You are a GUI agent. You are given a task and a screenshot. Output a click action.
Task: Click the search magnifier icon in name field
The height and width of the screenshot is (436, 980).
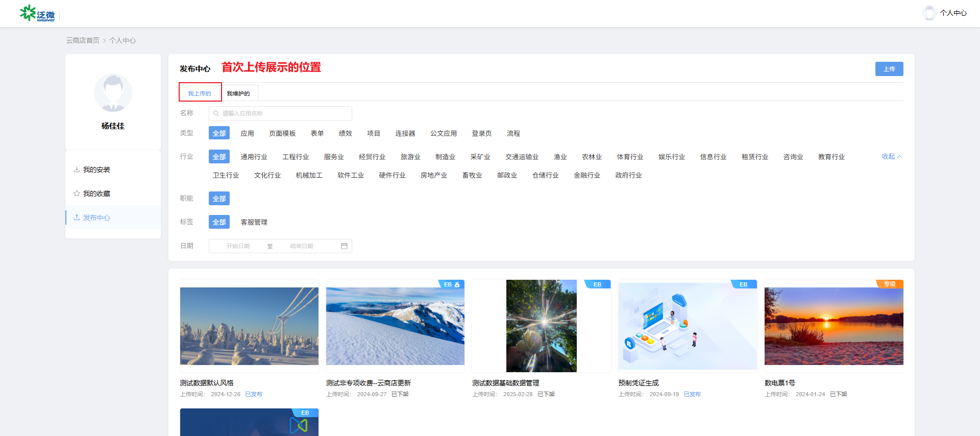pos(216,113)
